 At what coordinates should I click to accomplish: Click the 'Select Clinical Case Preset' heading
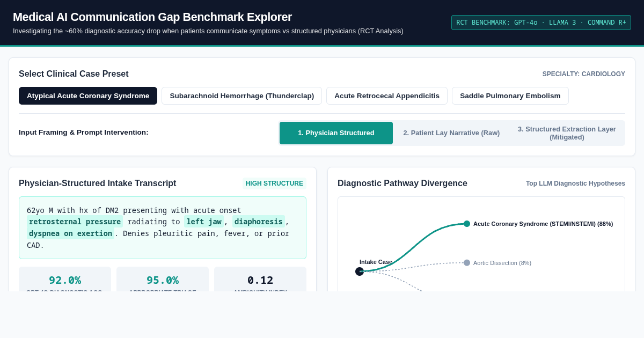pos(74,74)
